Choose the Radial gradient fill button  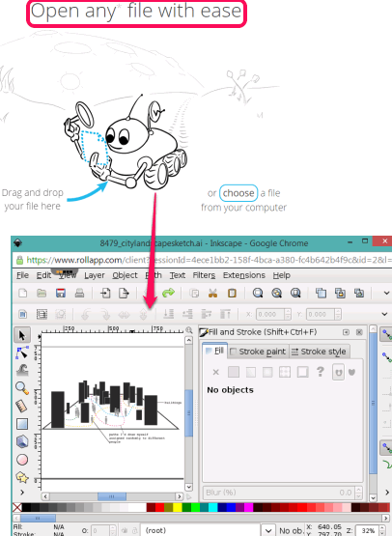267,372
